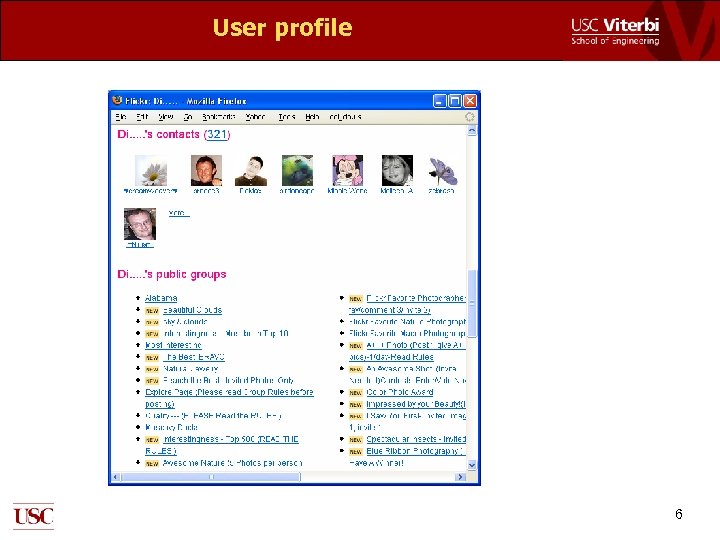720x540 pixels.
Task: Click the horizontal scrollbar right arrow
Action: [x=460, y=477]
